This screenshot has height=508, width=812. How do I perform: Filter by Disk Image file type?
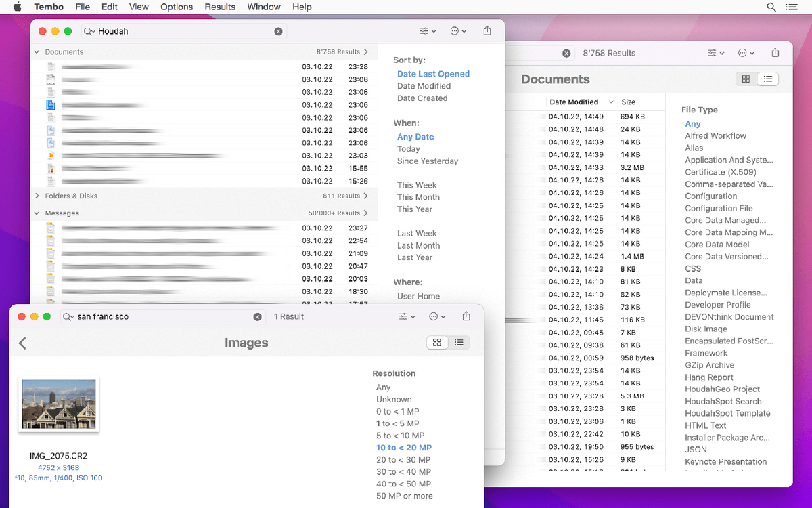click(706, 329)
